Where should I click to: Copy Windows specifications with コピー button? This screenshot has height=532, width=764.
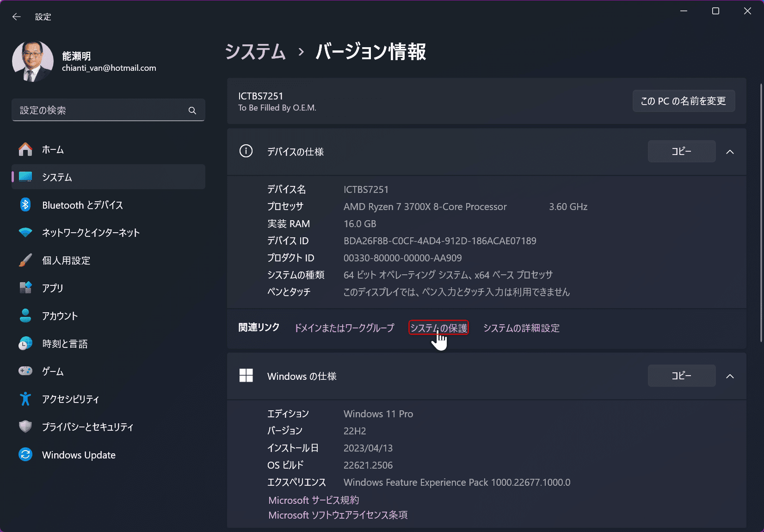[x=682, y=376]
